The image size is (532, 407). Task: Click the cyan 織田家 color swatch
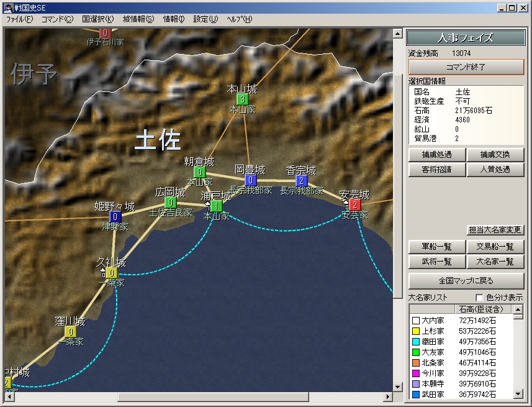pyautogui.click(x=415, y=342)
